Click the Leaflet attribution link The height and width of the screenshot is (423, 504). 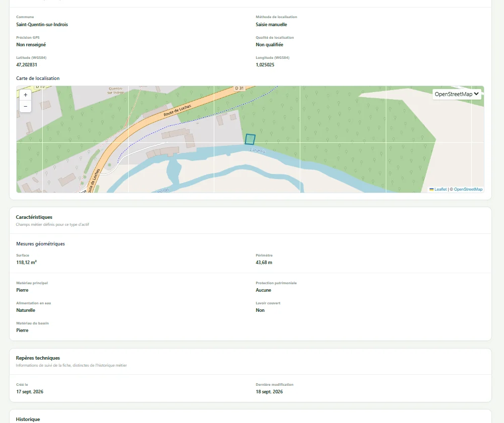tap(440, 189)
